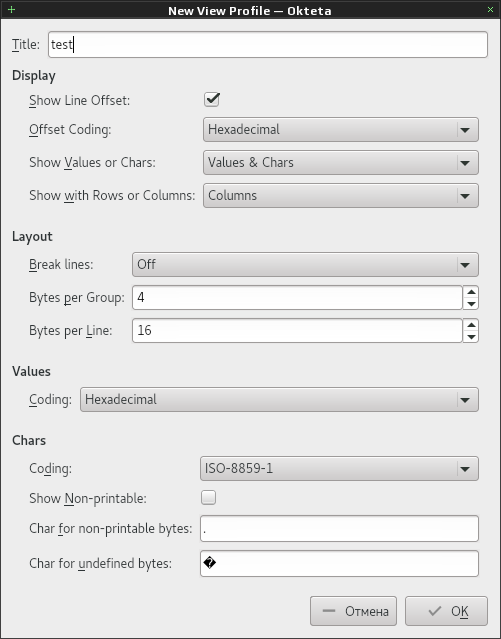
Task: Click the Отмена cancel button
Action: [353, 611]
